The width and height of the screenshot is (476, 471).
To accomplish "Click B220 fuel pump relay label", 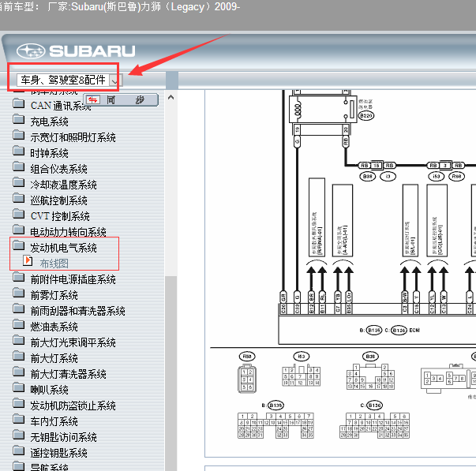I will coord(366,116).
